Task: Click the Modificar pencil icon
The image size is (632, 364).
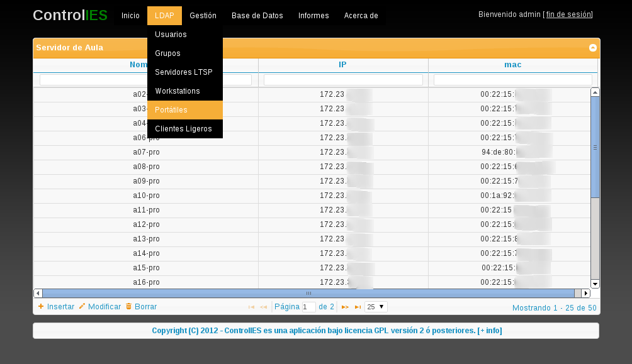Action: click(82, 306)
